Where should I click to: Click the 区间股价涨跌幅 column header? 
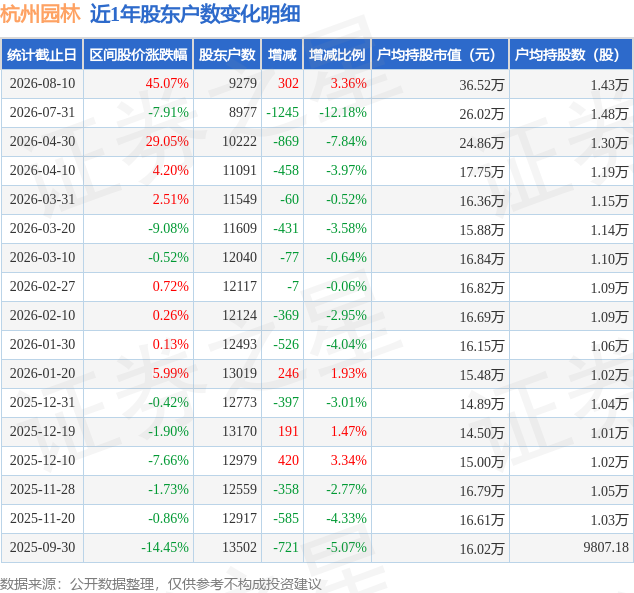(x=138, y=55)
